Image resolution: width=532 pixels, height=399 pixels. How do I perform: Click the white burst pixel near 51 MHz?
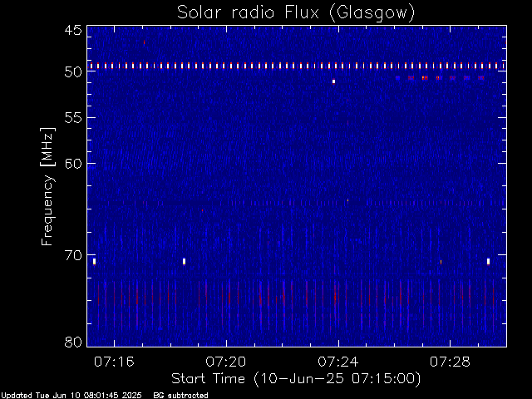(334, 81)
